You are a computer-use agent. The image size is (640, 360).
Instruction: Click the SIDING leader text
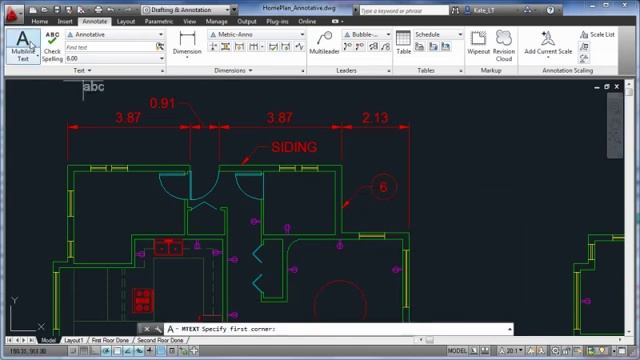pyautogui.click(x=294, y=147)
